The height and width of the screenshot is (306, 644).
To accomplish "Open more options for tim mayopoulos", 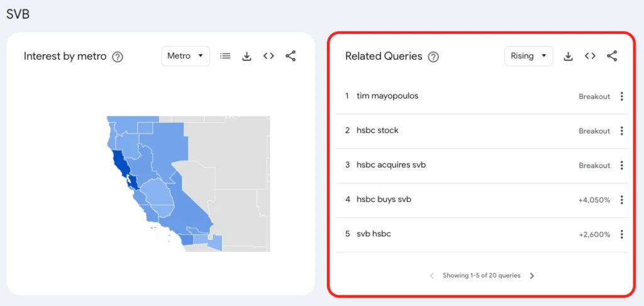I will click(x=622, y=96).
